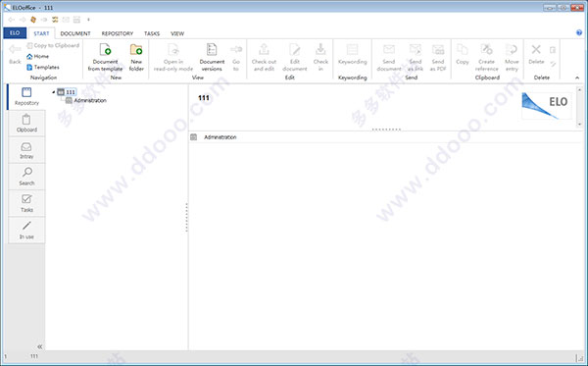Open Search in the left sidebar
This screenshot has height=366, width=588.
point(26,177)
